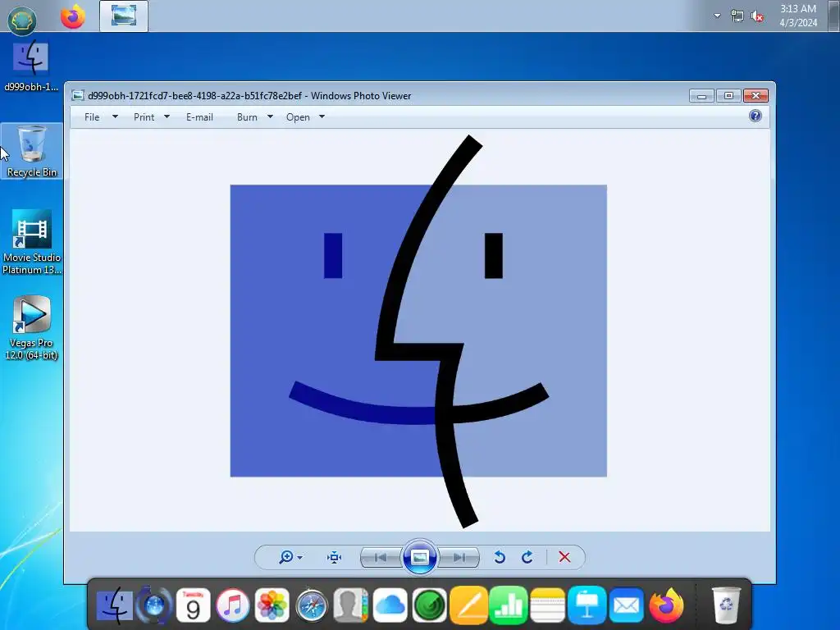Rotate the image clockwise
The height and width of the screenshot is (630, 840).
tap(527, 557)
